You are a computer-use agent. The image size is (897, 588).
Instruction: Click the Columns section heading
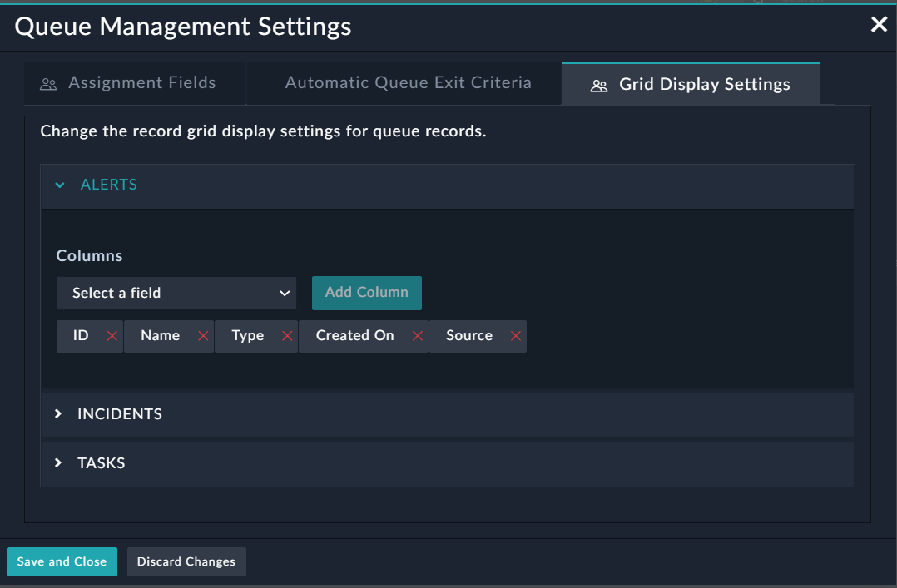(89, 255)
